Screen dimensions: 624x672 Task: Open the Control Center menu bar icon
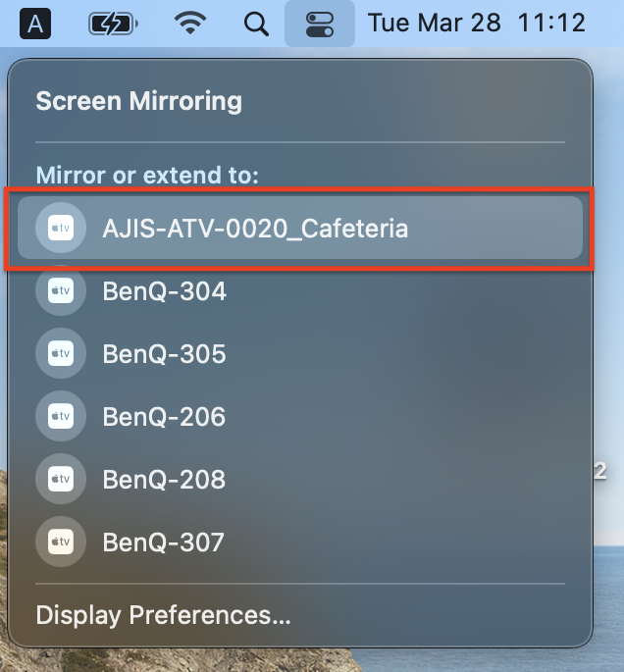pos(319,24)
